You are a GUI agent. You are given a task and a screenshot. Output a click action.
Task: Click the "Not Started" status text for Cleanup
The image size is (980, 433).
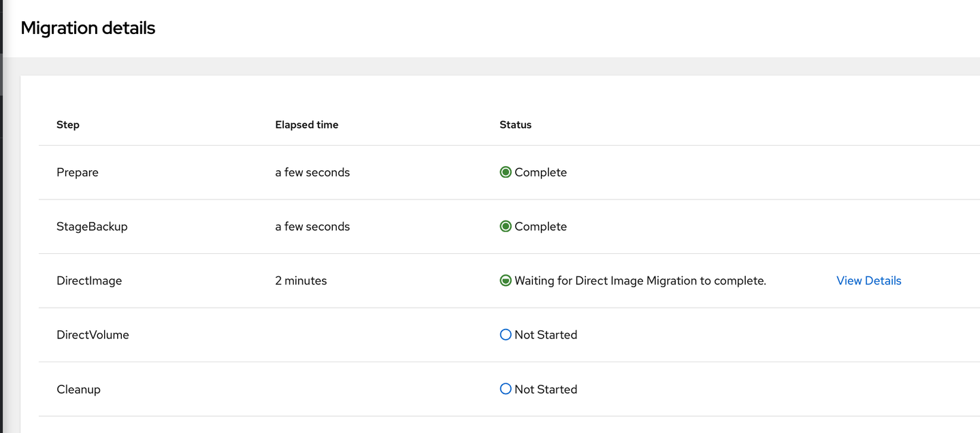(x=546, y=389)
